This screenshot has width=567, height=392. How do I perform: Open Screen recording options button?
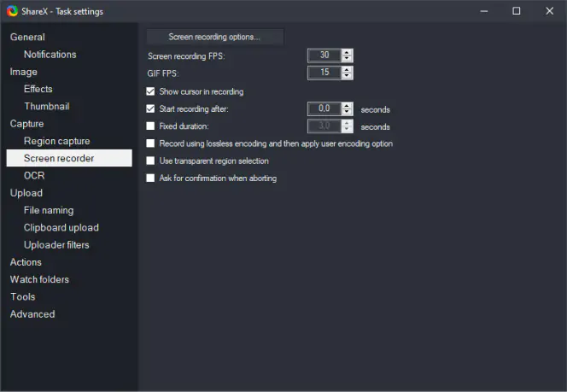pyautogui.click(x=215, y=37)
